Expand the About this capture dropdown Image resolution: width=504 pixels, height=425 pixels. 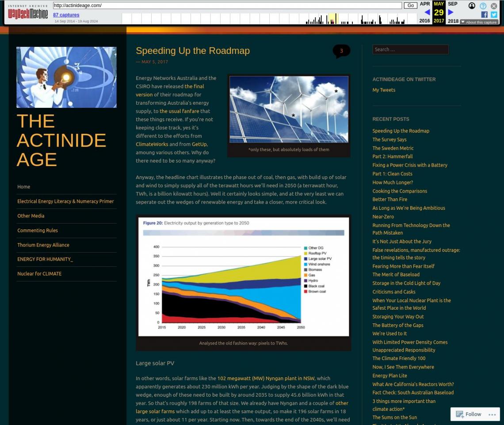pos(479,22)
